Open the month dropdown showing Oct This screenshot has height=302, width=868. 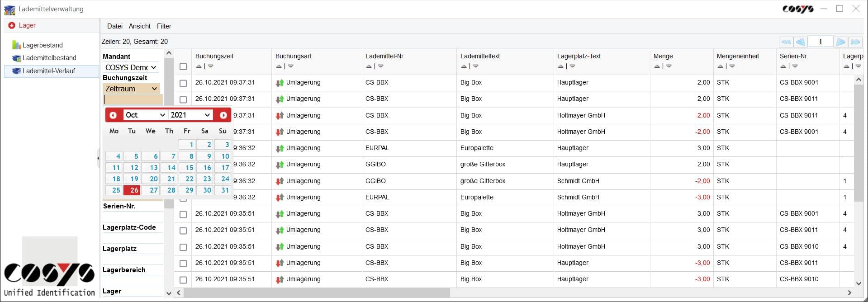(145, 115)
